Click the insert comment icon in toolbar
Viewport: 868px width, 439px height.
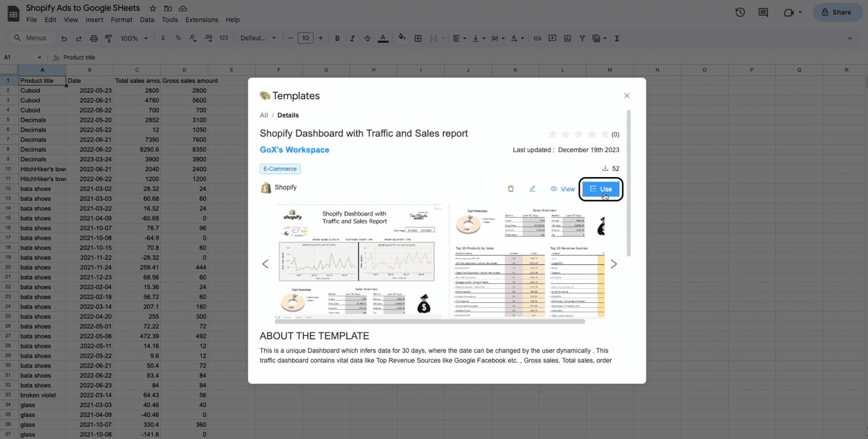[552, 38]
